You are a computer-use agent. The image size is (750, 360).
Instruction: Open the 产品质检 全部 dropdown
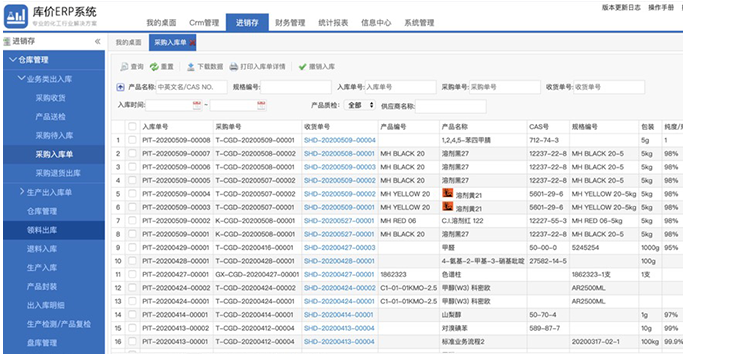click(x=360, y=106)
